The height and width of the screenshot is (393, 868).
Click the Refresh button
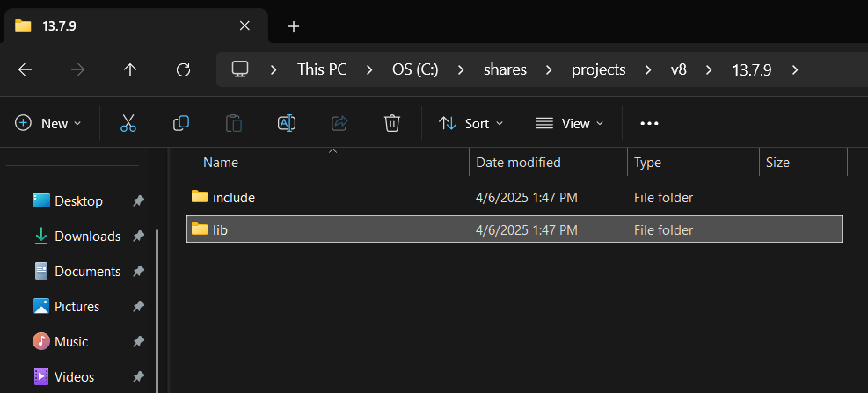point(183,70)
